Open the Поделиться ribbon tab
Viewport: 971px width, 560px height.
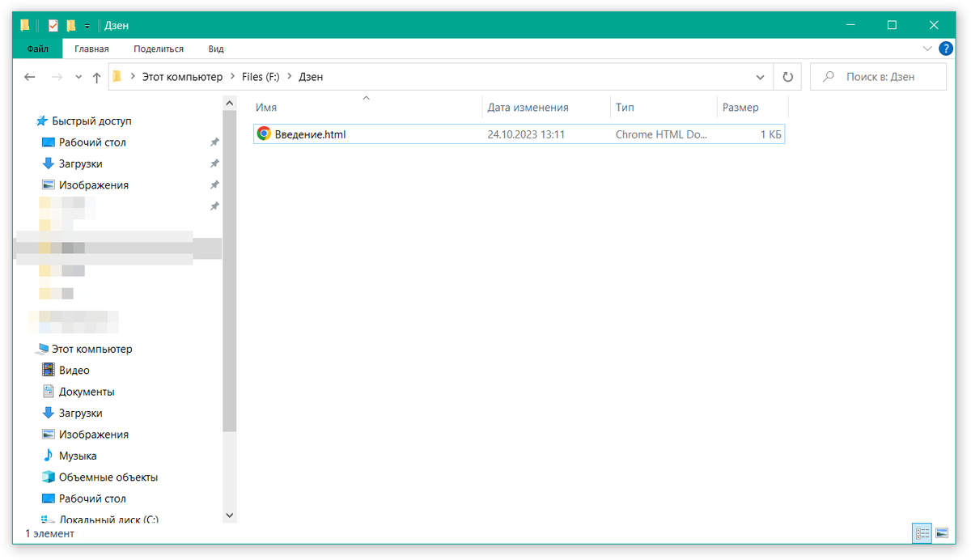tap(159, 49)
